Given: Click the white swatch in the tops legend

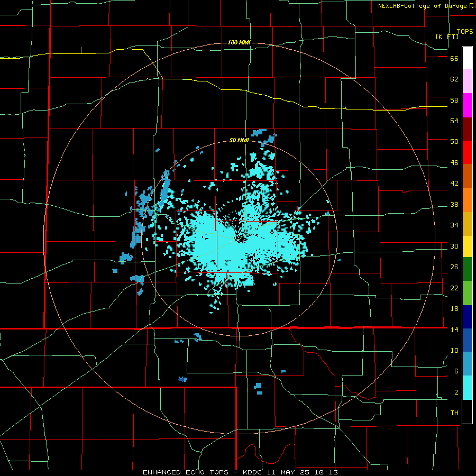Looking at the screenshot, I should [467, 58].
